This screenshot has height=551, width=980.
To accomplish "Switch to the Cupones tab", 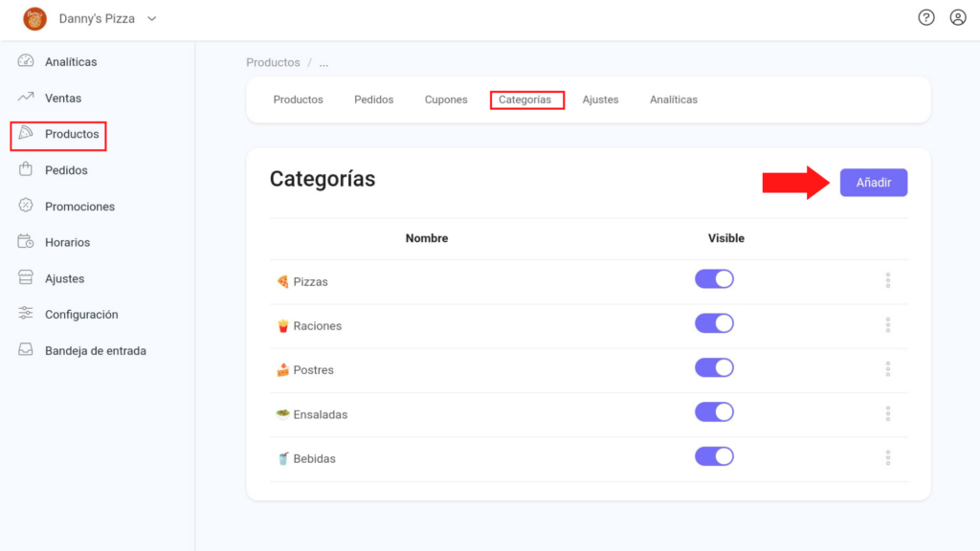I will [x=446, y=99].
